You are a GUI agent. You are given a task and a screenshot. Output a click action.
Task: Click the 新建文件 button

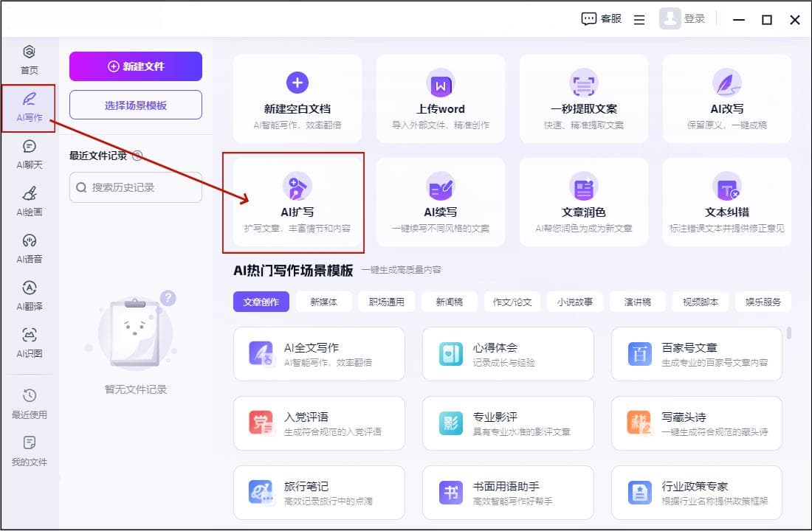point(136,66)
